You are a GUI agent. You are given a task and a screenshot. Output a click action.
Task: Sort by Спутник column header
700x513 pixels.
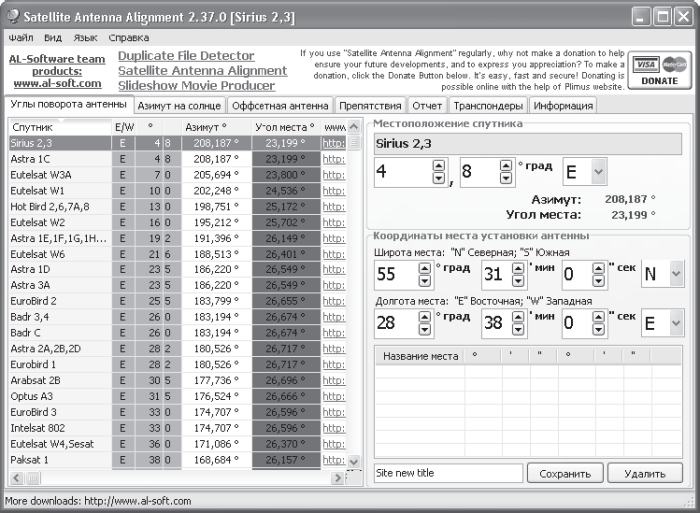pyautogui.click(x=60, y=127)
